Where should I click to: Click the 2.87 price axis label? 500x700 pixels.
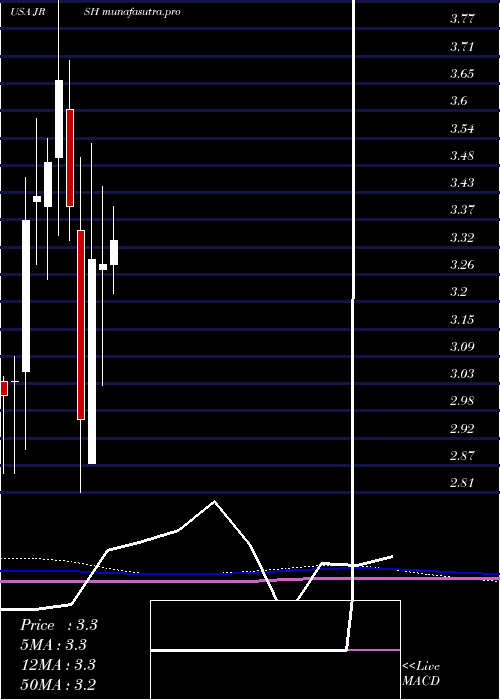[x=462, y=456]
